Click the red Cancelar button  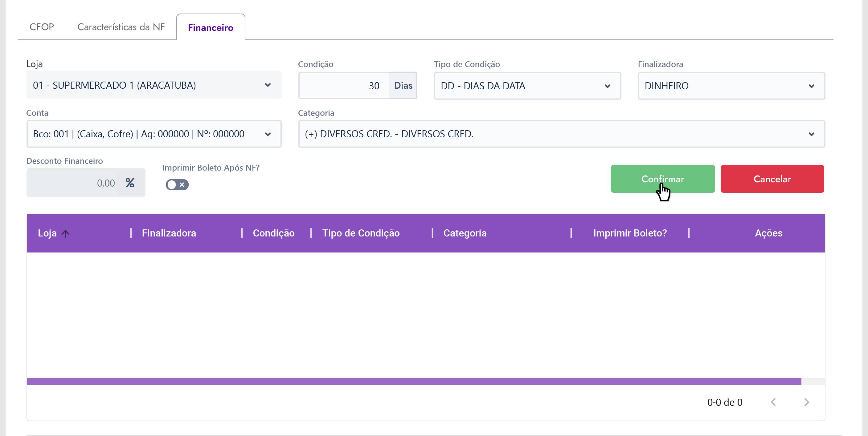[x=772, y=179]
